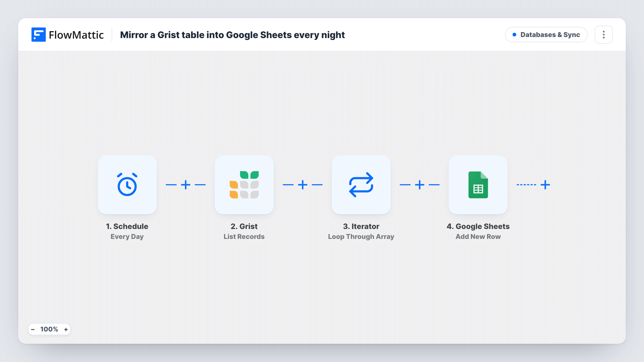Open the Google Sheets Add New Row step

coord(478,185)
